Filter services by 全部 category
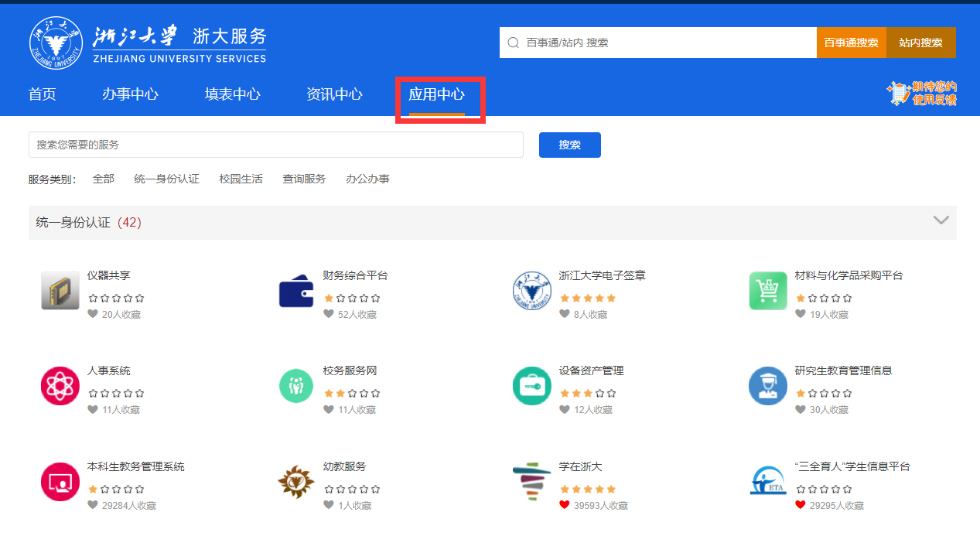The height and width of the screenshot is (536, 980). [x=104, y=179]
